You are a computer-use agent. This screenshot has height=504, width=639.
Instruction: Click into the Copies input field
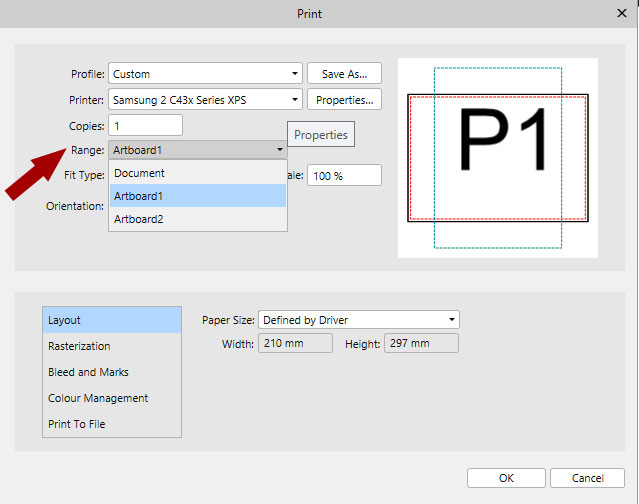[146, 126]
